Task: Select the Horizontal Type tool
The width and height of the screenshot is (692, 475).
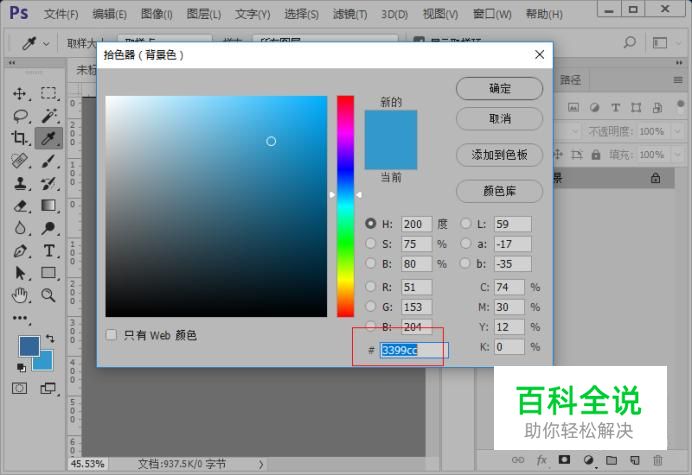Action: 49,251
